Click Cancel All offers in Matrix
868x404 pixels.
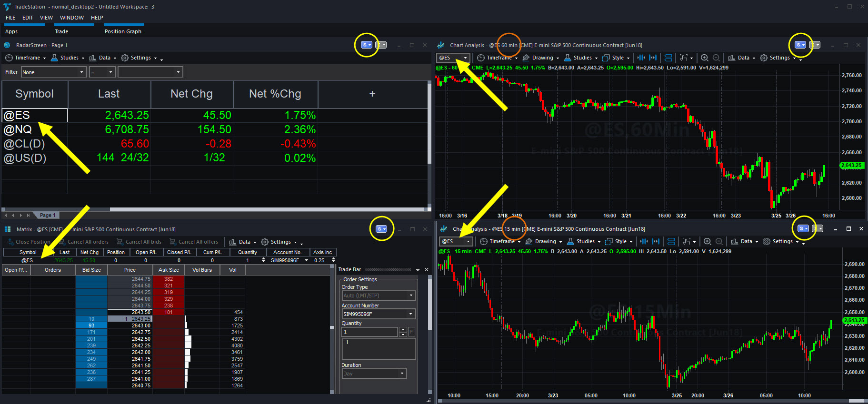coord(193,242)
